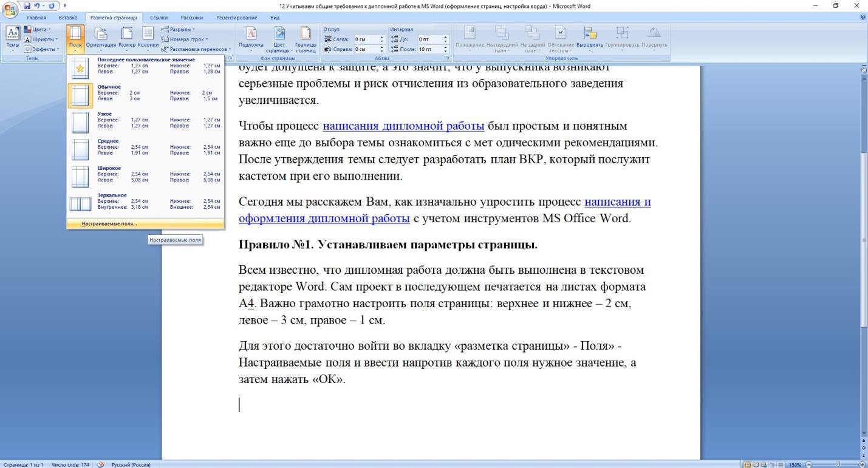
Task: Open Параметры страницы dialog launcher
Action: 230,58
